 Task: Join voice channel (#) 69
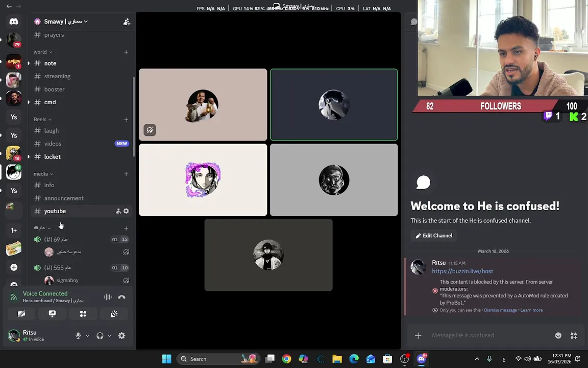coord(81,239)
